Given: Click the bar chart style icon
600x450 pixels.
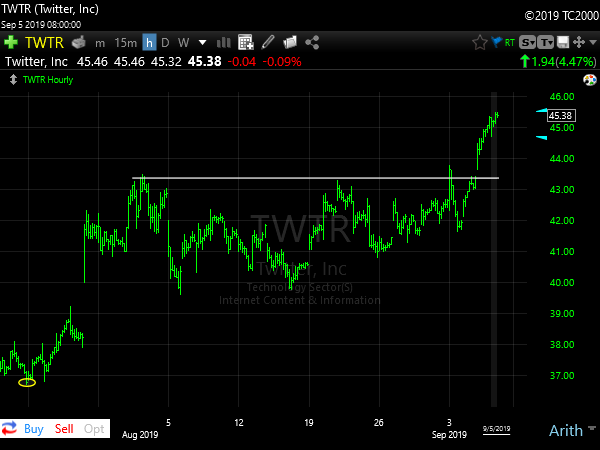Looking at the screenshot, I should tap(223, 42).
